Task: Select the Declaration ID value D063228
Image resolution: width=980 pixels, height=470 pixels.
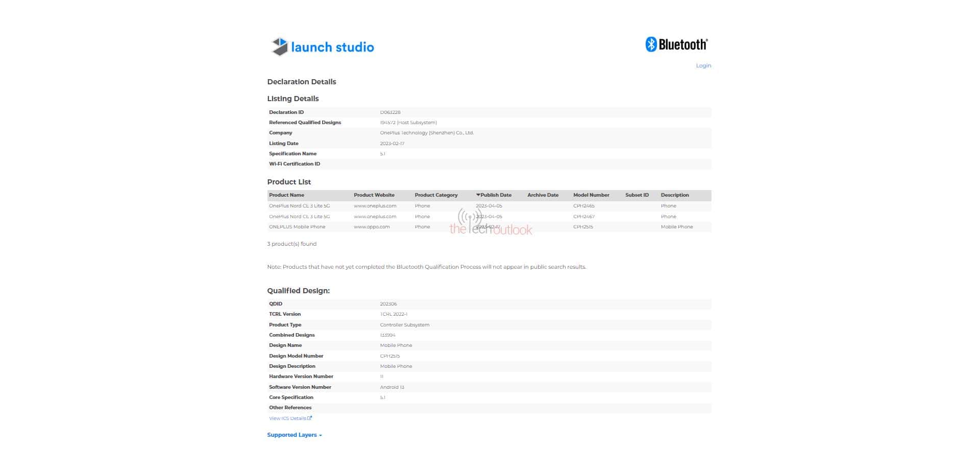Action: 390,112
